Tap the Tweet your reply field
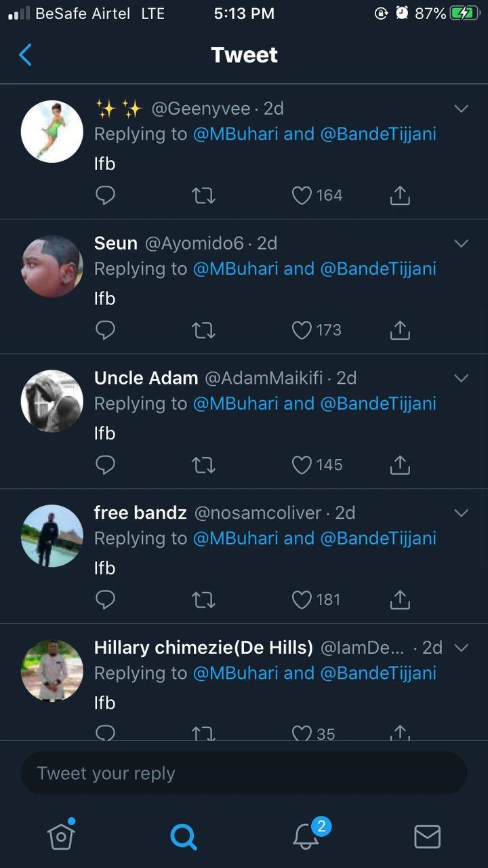Image resolution: width=488 pixels, height=868 pixels. point(244,773)
